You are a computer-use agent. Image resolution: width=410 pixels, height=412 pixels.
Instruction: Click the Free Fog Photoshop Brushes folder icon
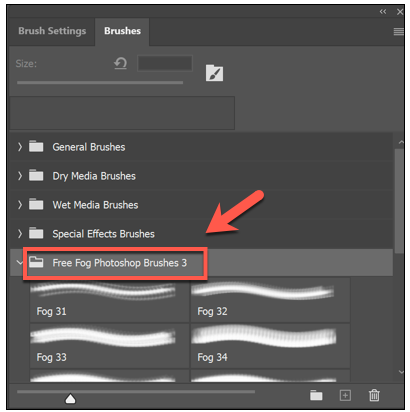pos(36,262)
